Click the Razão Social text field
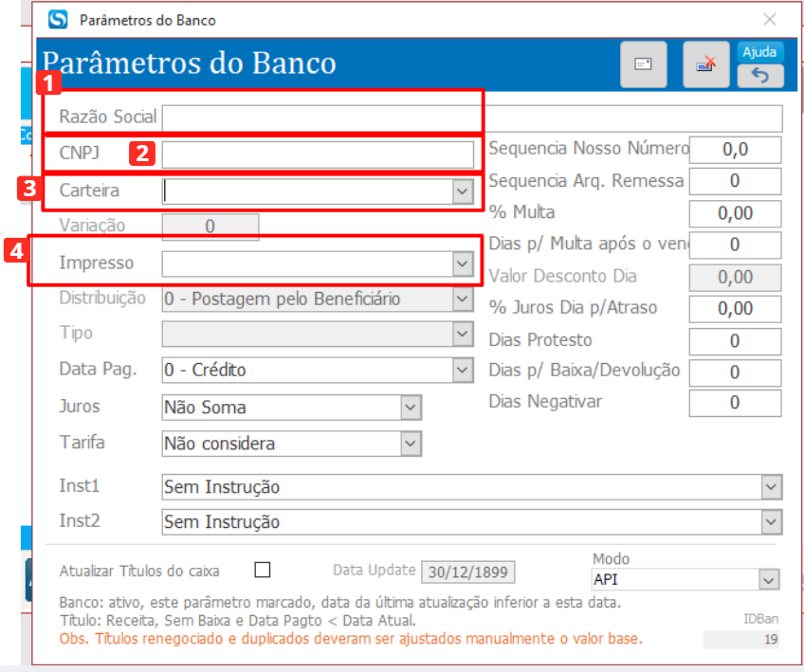The height and width of the screenshot is (672, 804). click(x=472, y=118)
